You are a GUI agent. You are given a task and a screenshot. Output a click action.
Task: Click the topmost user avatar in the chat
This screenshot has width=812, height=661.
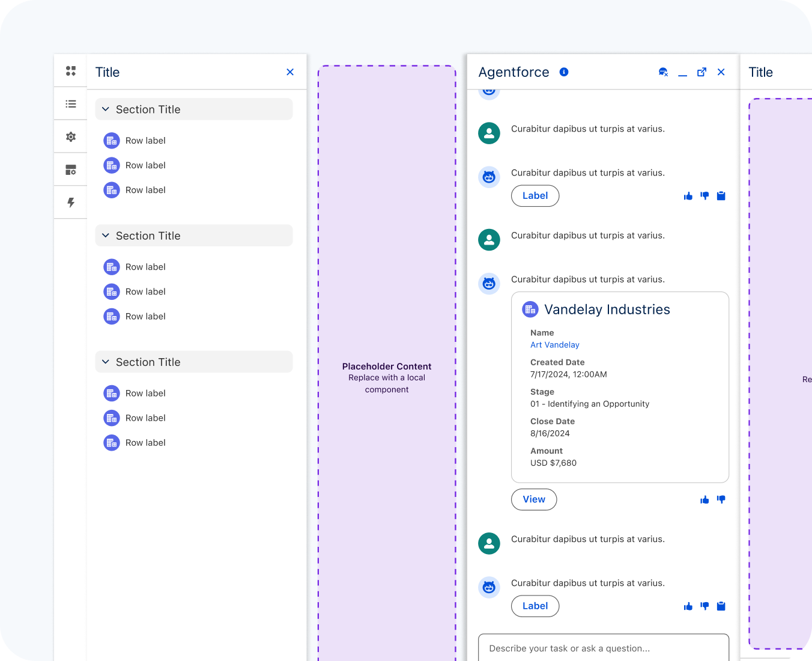coord(489,133)
